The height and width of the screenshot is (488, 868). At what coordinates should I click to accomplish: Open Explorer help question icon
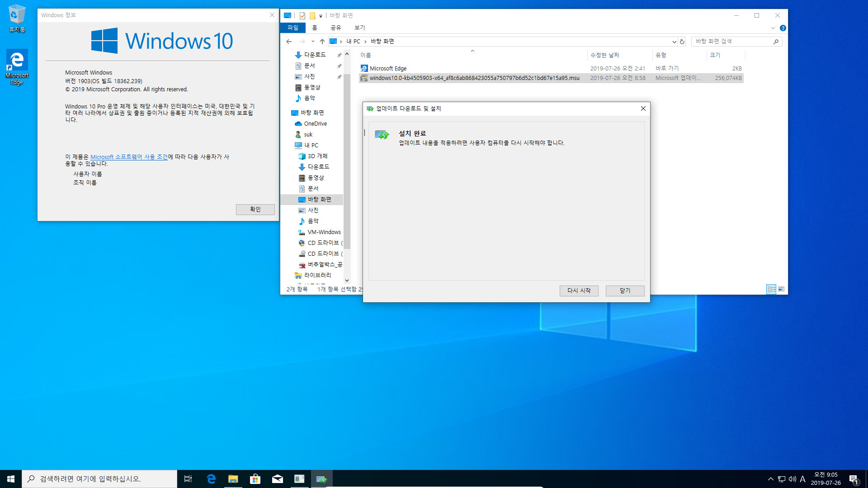pyautogui.click(x=783, y=28)
